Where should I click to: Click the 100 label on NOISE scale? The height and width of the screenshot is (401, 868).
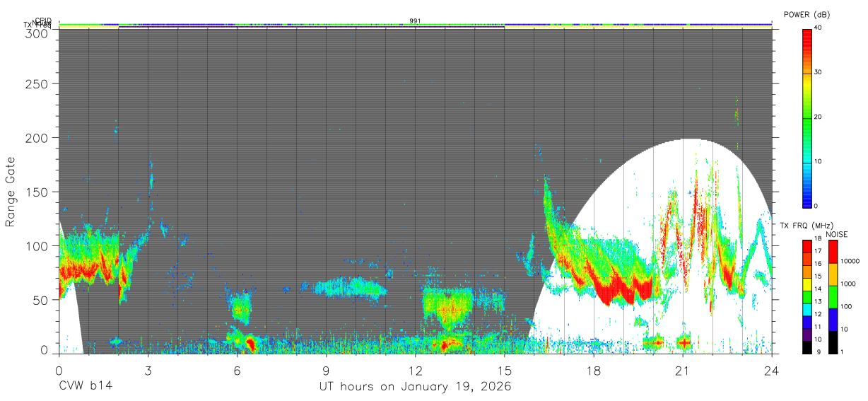click(x=846, y=307)
